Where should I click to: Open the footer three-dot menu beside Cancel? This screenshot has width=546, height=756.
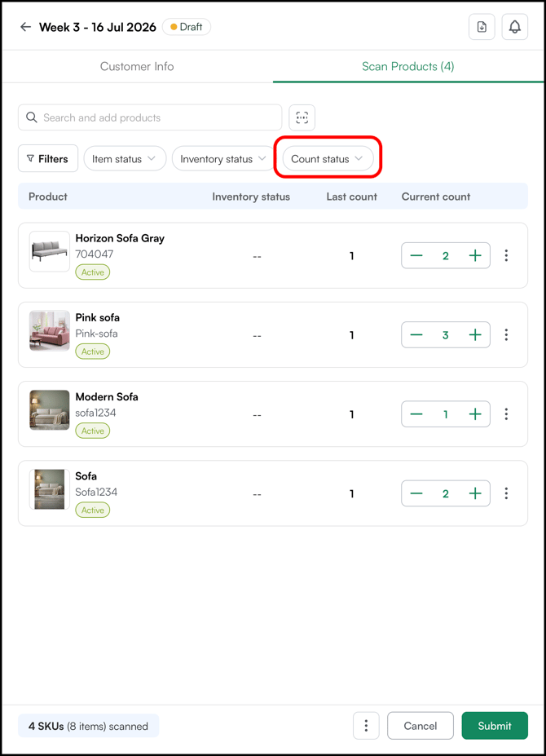click(x=366, y=726)
